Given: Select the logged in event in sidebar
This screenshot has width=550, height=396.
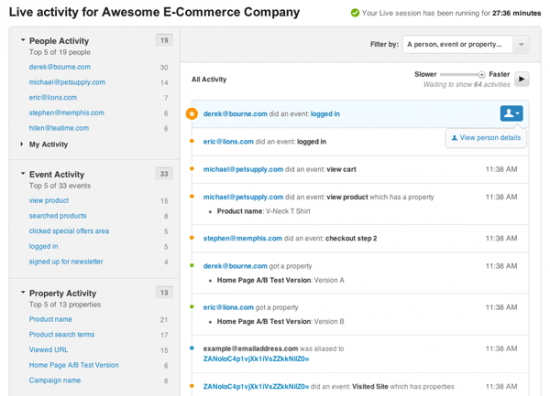Looking at the screenshot, I should point(43,246).
